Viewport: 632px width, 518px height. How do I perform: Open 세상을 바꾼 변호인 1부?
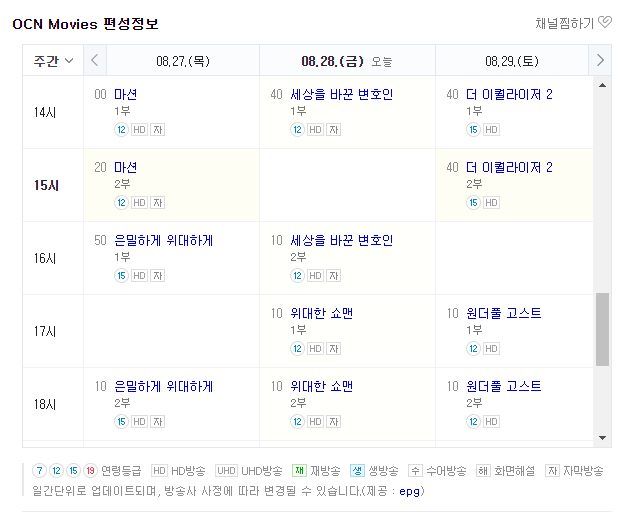(341, 94)
